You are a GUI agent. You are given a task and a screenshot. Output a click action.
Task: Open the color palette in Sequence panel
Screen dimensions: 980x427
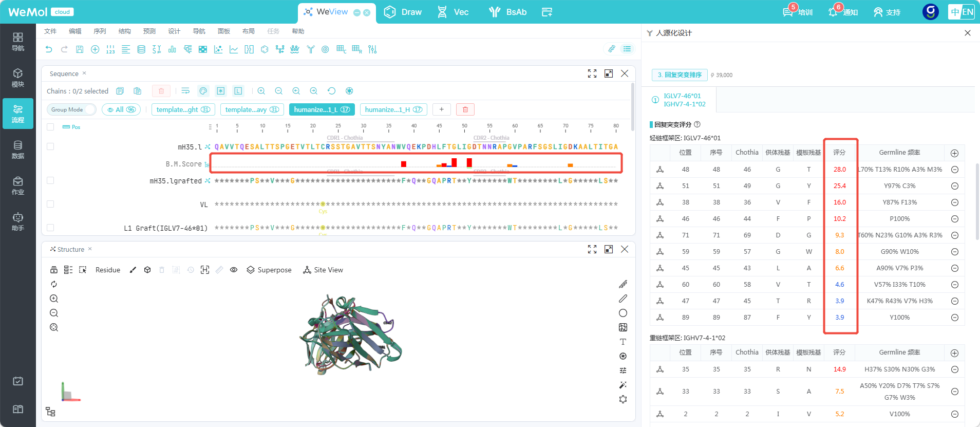pos(203,91)
